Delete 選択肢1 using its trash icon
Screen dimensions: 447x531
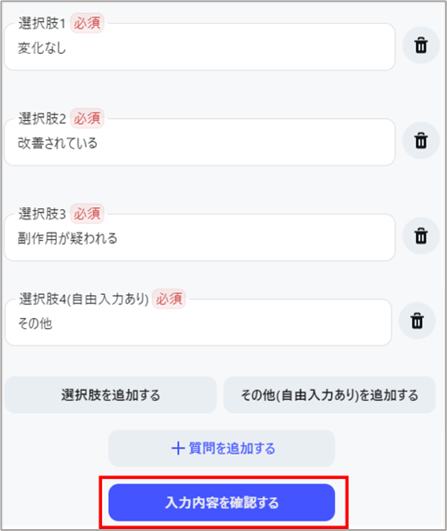tap(421, 45)
